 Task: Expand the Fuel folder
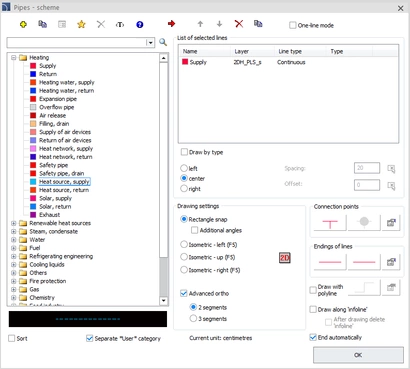tap(14, 248)
